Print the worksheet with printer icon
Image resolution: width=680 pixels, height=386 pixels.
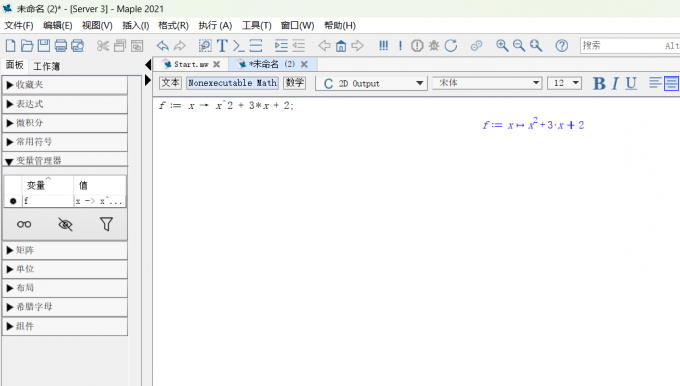coord(61,46)
